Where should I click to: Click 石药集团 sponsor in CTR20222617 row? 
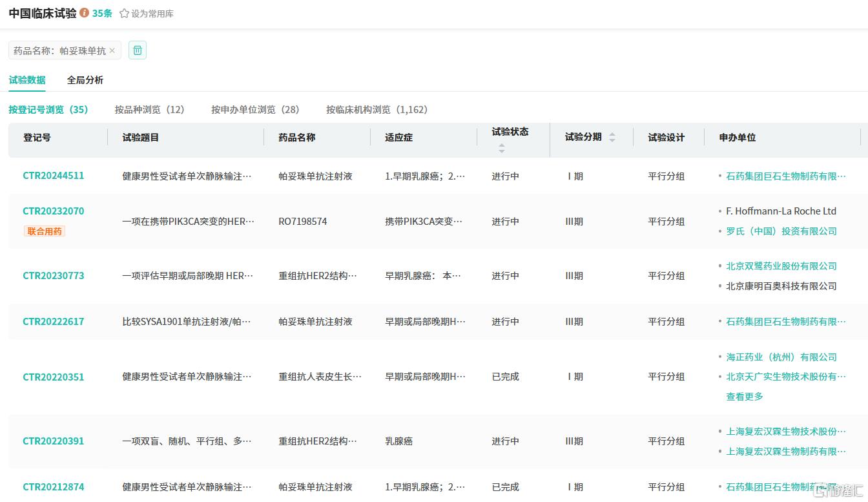(x=786, y=322)
